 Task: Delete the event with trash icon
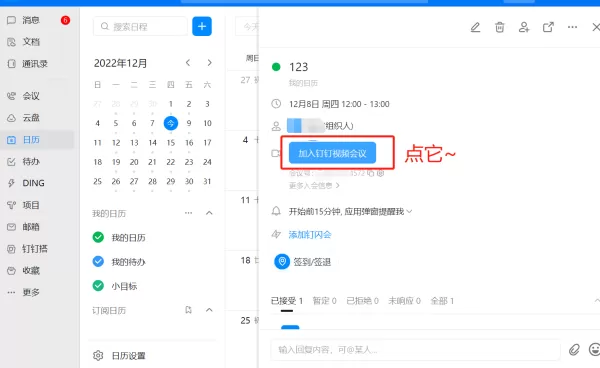pyautogui.click(x=499, y=27)
